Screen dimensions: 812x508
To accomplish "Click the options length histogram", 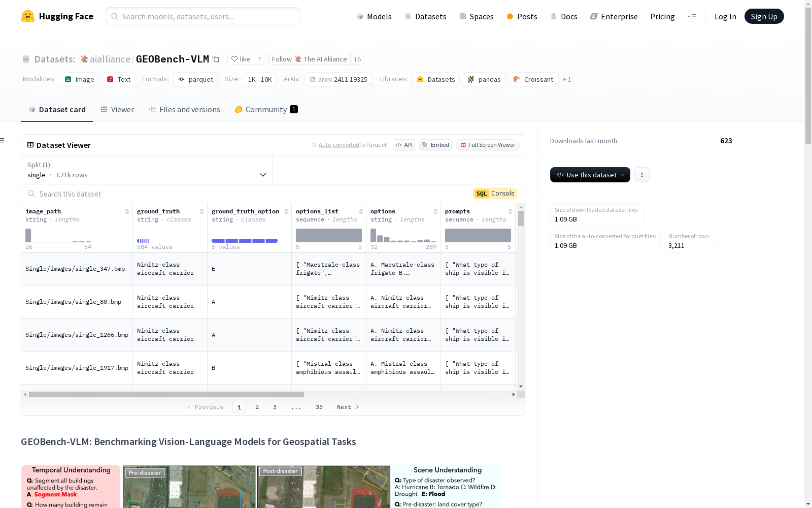I will click(x=403, y=235).
